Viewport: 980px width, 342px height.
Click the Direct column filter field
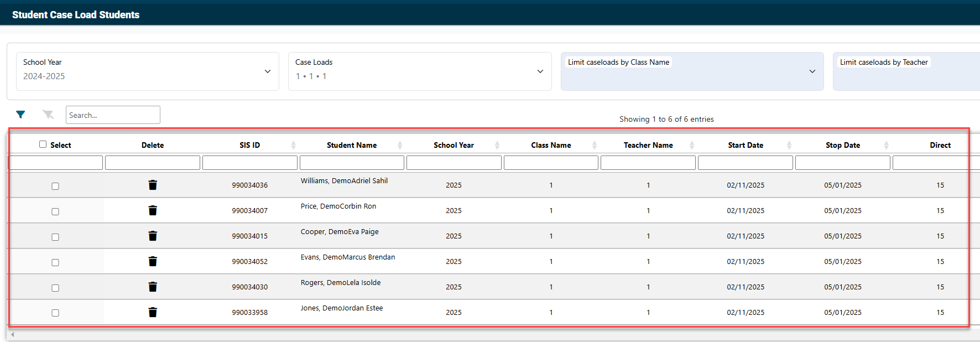(x=936, y=163)
